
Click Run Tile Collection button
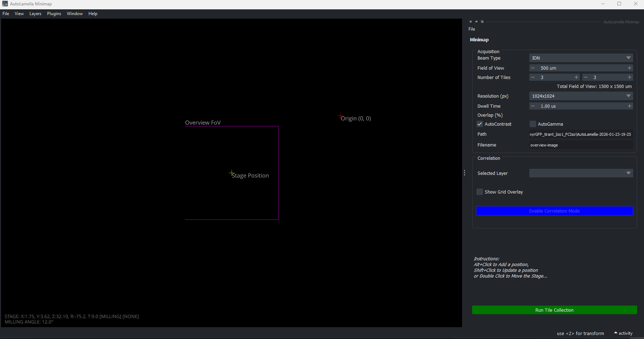(554, 310)
